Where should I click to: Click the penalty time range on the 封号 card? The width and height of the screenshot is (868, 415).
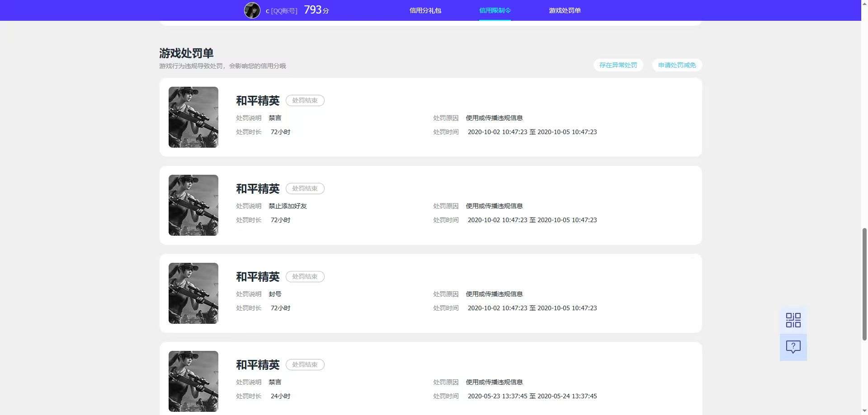point(532,308)
